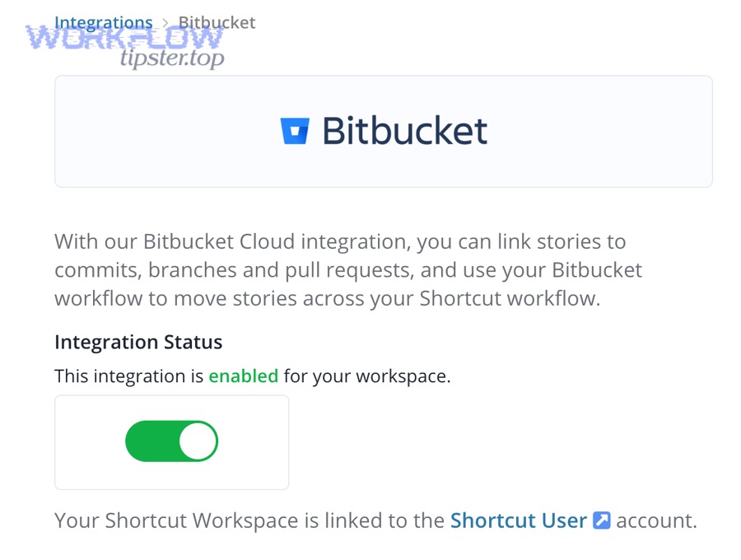Click the Bitbucket banner card
This screenshot has width=741, height=560.
point(383,130)
